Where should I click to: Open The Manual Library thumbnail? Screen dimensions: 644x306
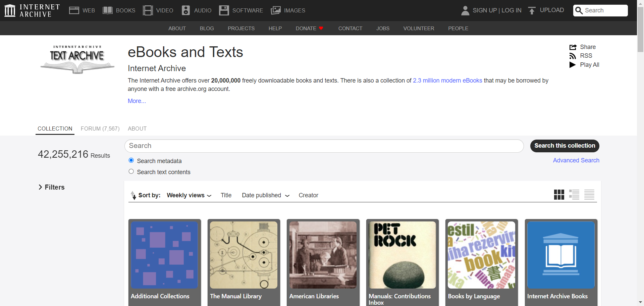click(244, 255)
